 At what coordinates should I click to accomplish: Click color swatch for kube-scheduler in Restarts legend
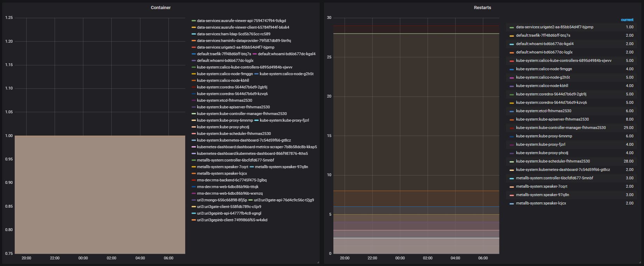[512, 161]
